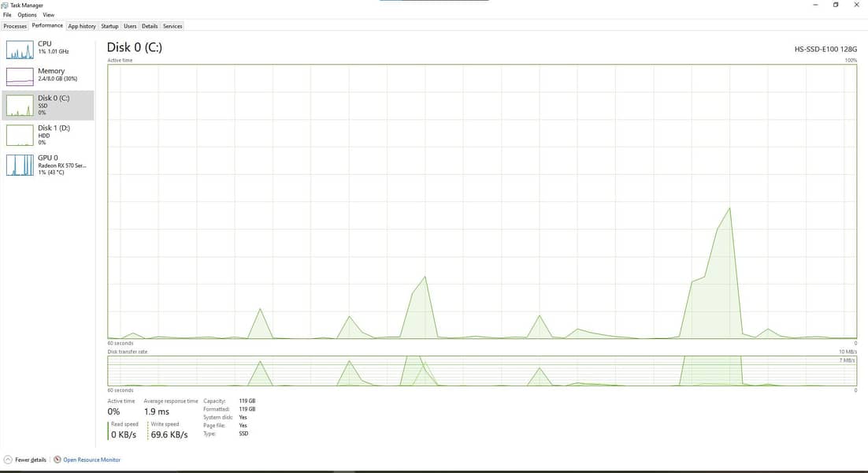Switch to the Users tab
The height and width of the screenshot is (473, 868).
[130, 26]
